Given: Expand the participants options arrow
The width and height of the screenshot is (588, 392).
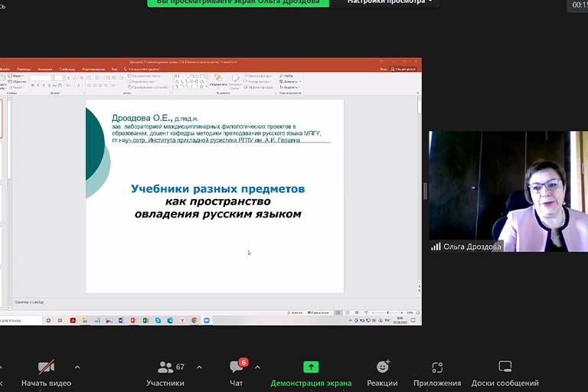Looking at the screenshot, I should (199, 367).
